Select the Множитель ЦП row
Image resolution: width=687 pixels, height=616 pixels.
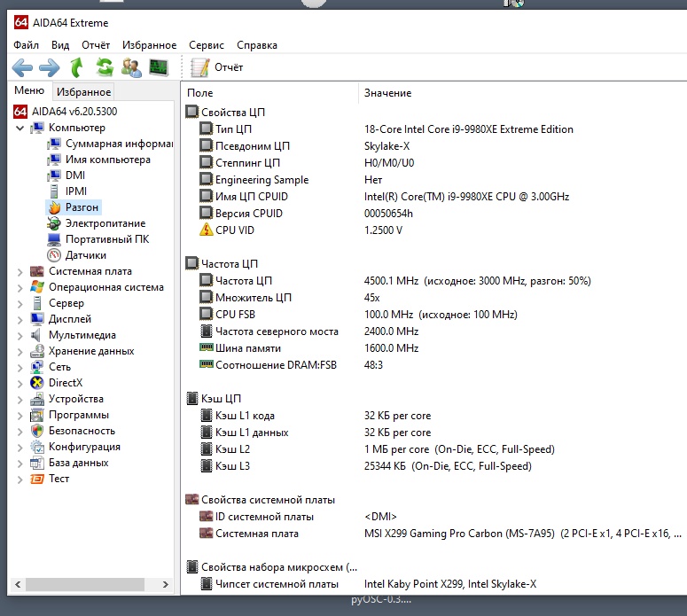point(434,298)
